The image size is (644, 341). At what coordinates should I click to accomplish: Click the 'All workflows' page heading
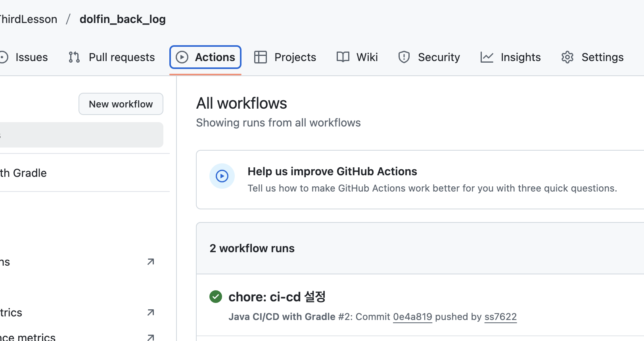[241, 103]
